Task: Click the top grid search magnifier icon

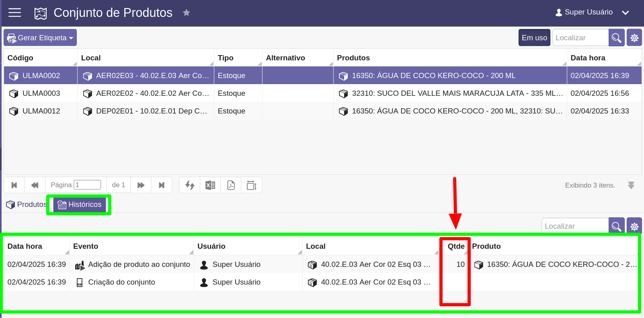Action: 617,37
